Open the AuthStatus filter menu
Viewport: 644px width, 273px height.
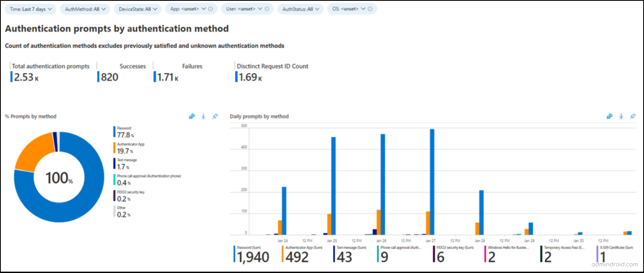click(300, 8)
